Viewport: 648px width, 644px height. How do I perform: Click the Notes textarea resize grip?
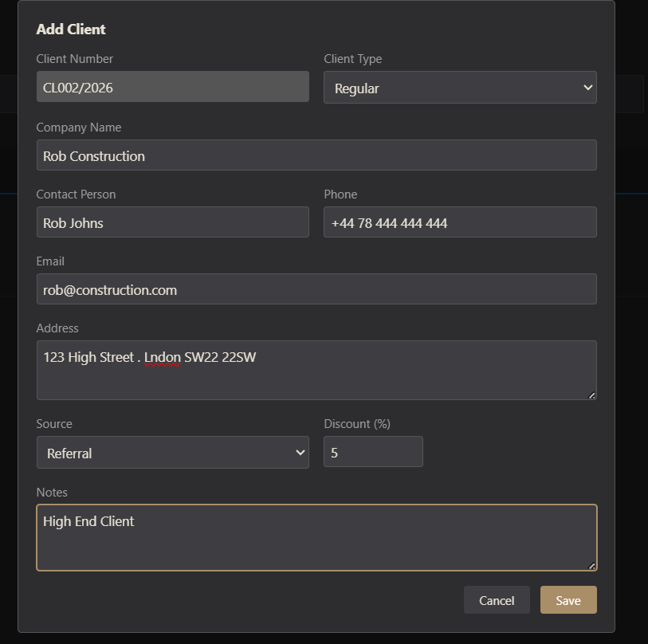tap(592, 567)
